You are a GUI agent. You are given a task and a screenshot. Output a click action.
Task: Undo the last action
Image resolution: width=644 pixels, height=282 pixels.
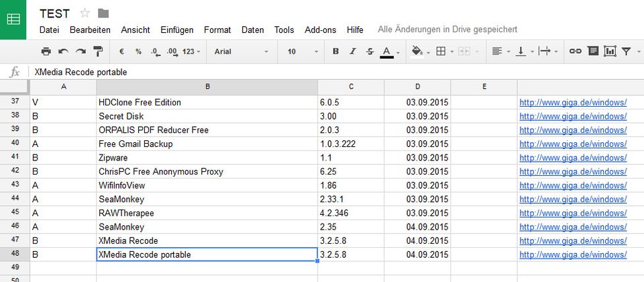pyautogui.click(x=63, y=52)
